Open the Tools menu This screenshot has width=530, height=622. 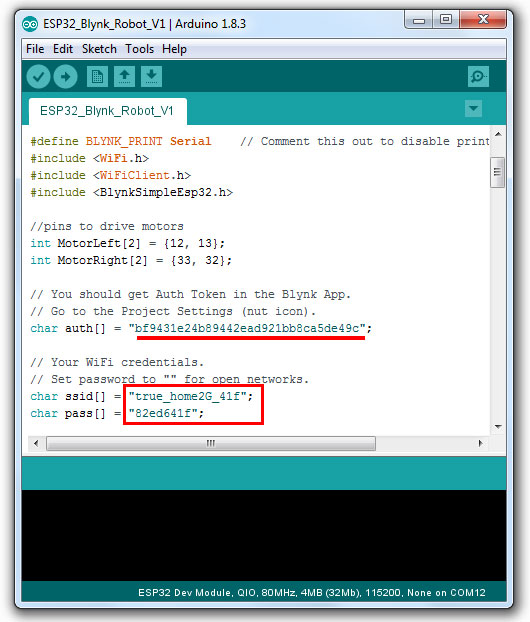pos(139,49)
